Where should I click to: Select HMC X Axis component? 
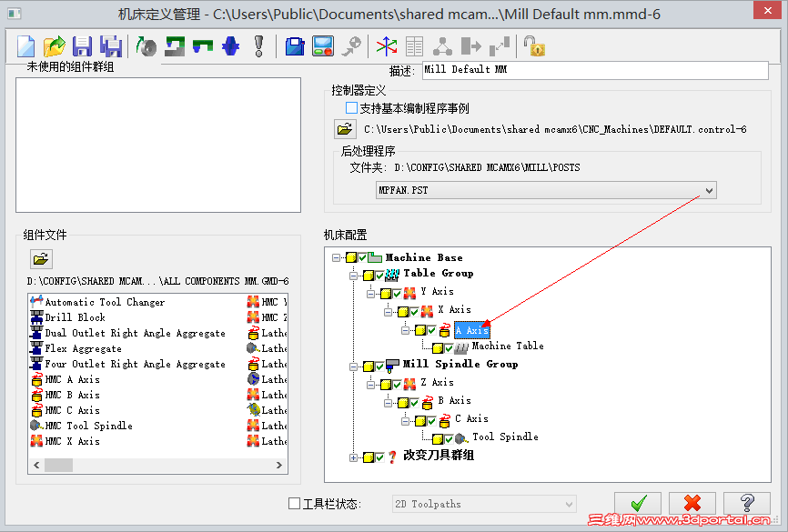pos(72,441)
